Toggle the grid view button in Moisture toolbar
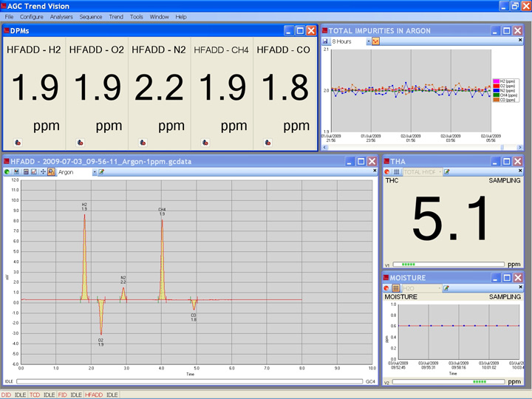Screen dimensions: 532x399 coord(396,287)
